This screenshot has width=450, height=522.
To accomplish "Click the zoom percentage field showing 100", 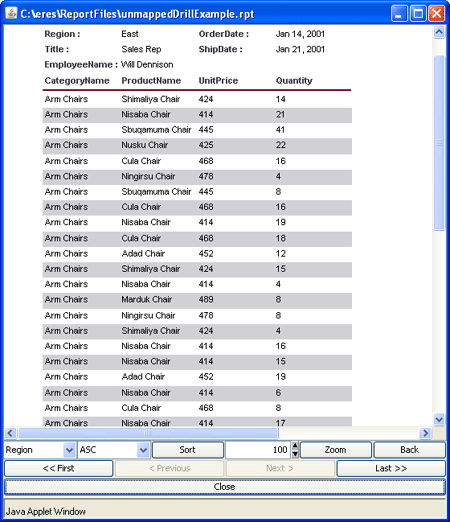I will point(258,450).
